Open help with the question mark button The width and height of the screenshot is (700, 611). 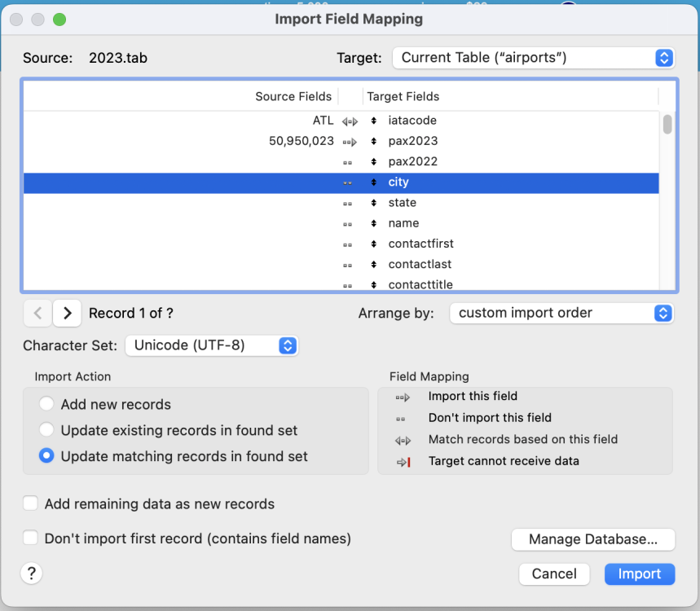(x=31, y=574)
